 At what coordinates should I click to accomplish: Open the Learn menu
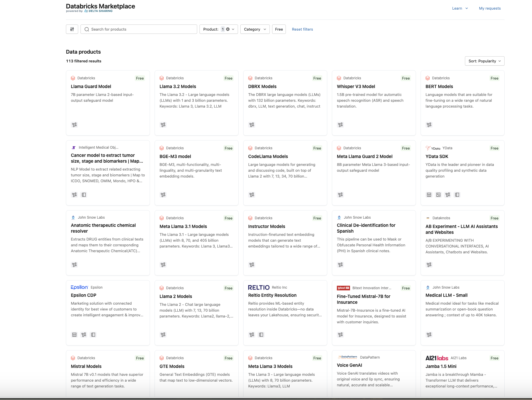click(x=460, y=8)
